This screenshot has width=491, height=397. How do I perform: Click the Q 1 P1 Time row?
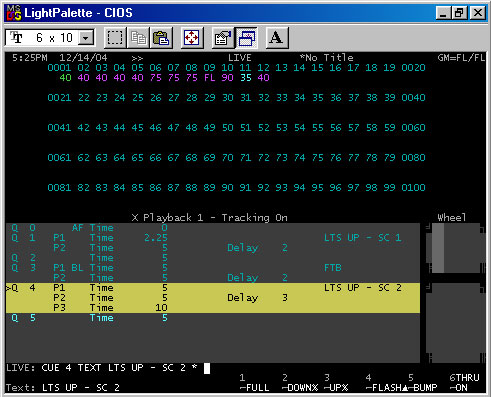click(x=213, y=238)
